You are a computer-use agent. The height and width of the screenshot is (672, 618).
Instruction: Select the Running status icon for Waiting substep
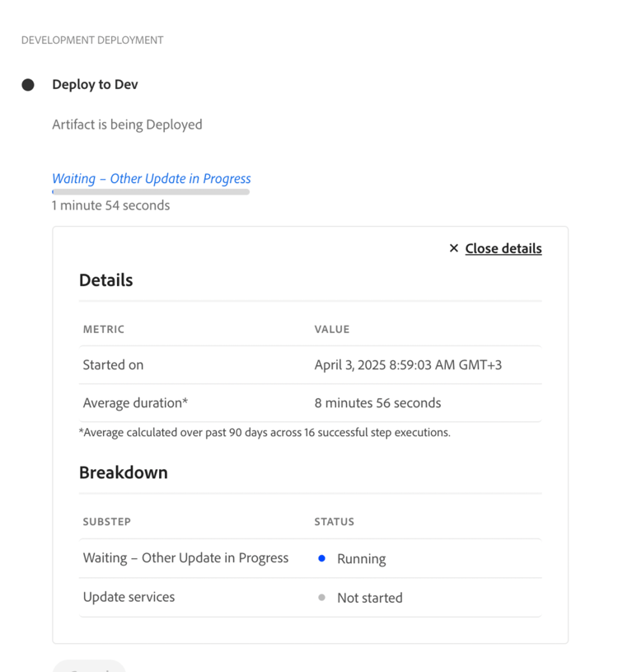coord(321,558)
